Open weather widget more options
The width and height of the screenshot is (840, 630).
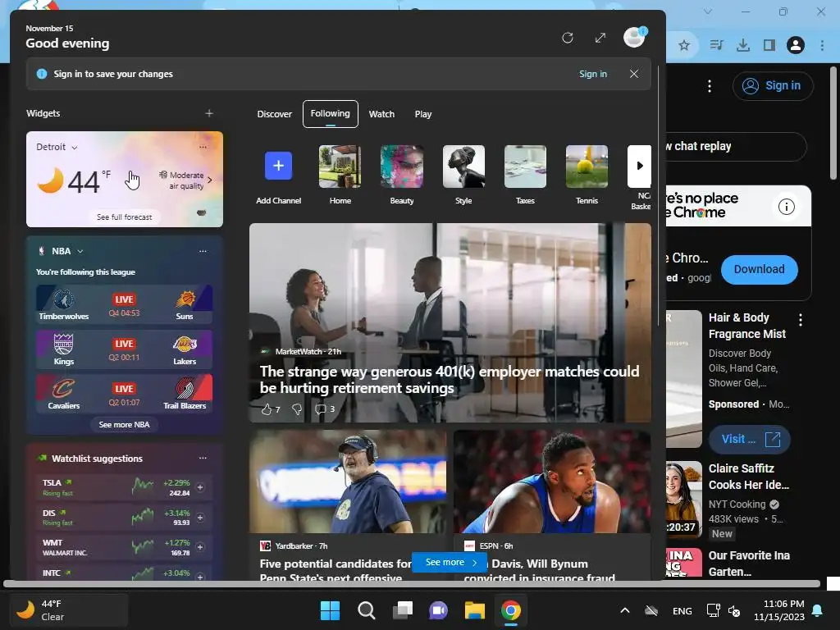coord(203,147)
